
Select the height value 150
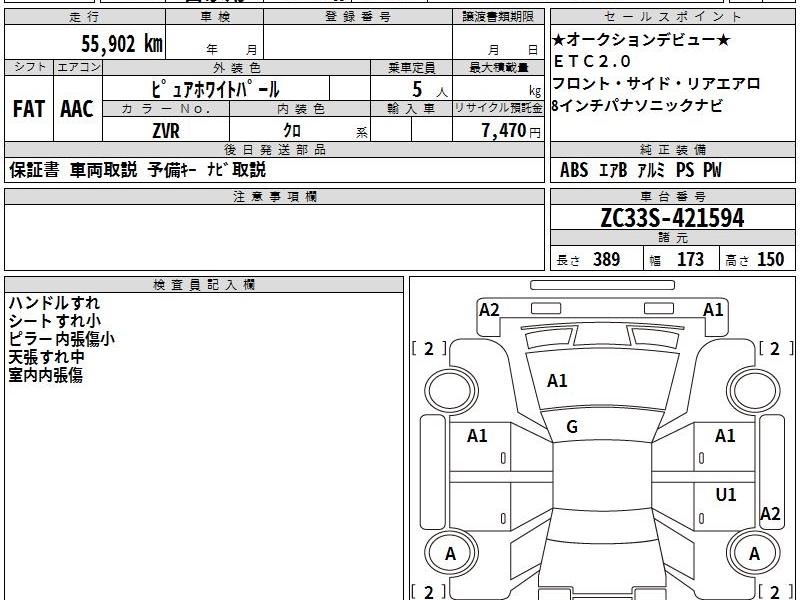(770, 259)
